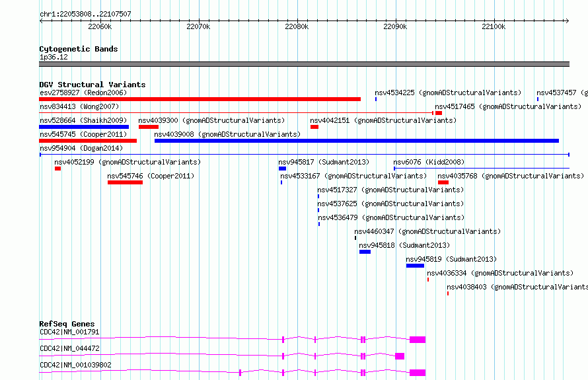
Task: Click the red nsv545745 variant bar
Action: tap(88, 141)
